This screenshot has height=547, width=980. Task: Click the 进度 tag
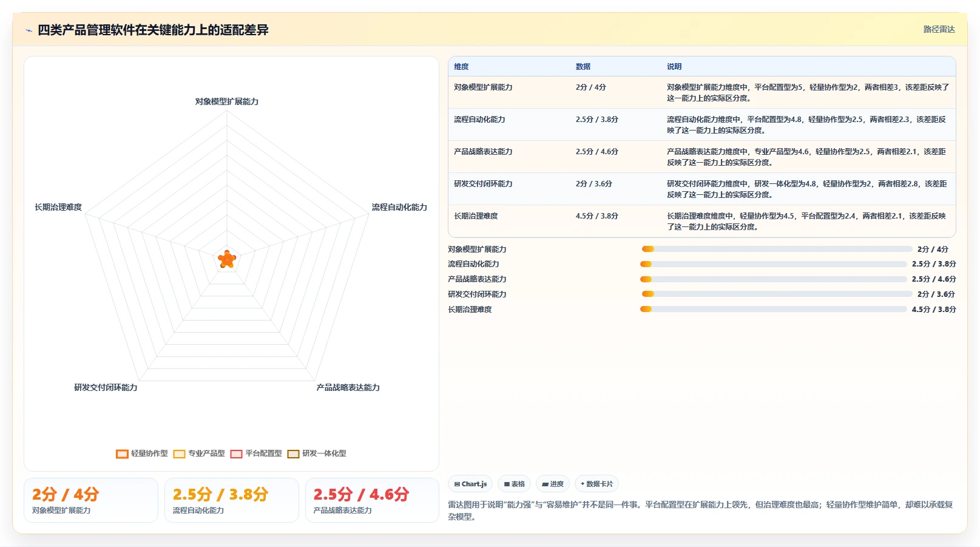[x=553, y=484]
